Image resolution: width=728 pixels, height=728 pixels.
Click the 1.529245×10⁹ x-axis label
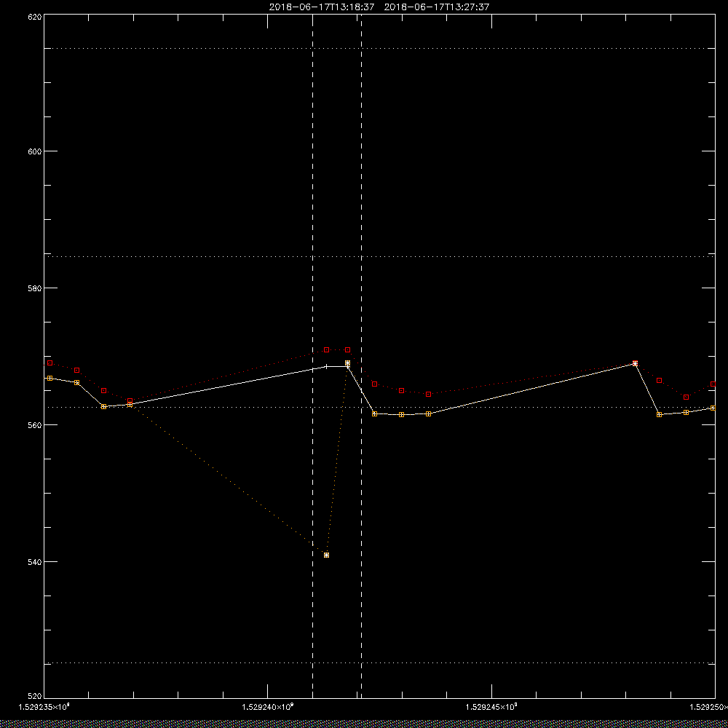click(491, 707)
